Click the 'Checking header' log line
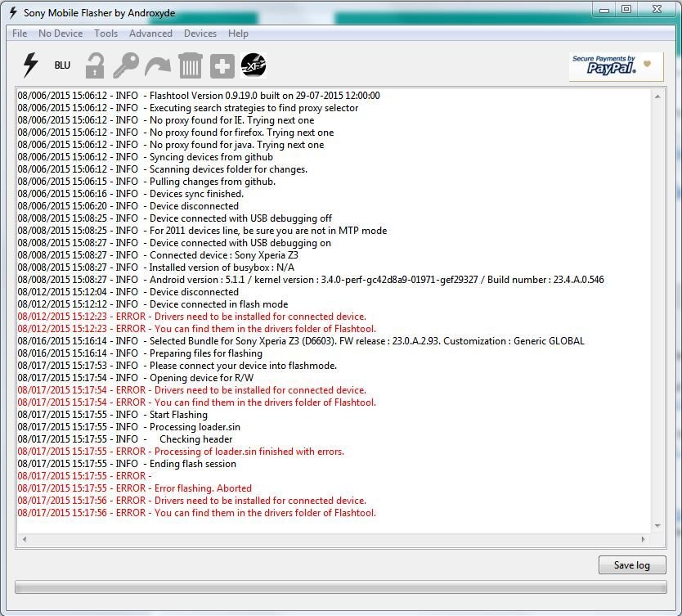Viewport: 682px width, 616px height. point(125,439)
